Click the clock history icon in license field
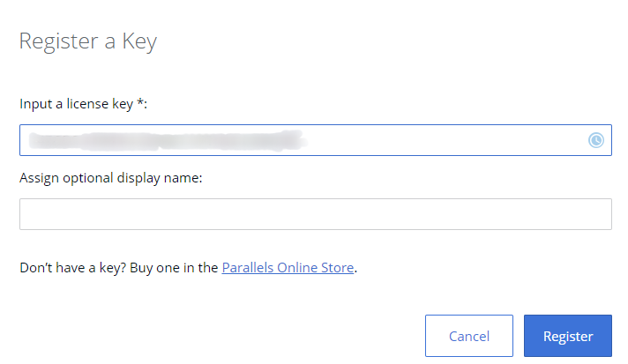628x364 pixels. (x=596, y=140)
